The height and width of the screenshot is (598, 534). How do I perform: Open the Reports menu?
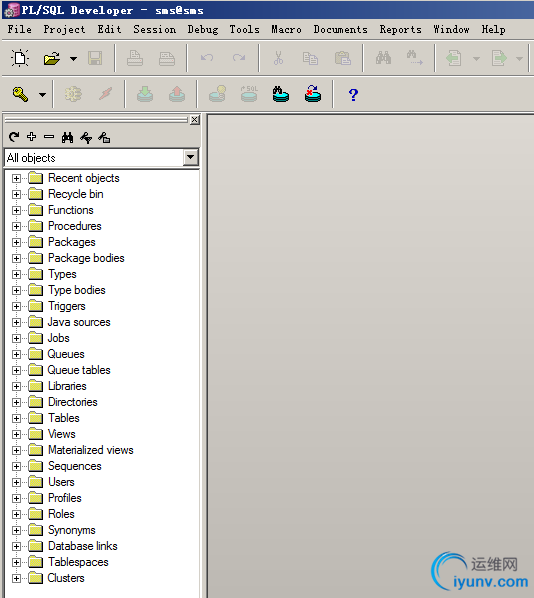(400, 29)
